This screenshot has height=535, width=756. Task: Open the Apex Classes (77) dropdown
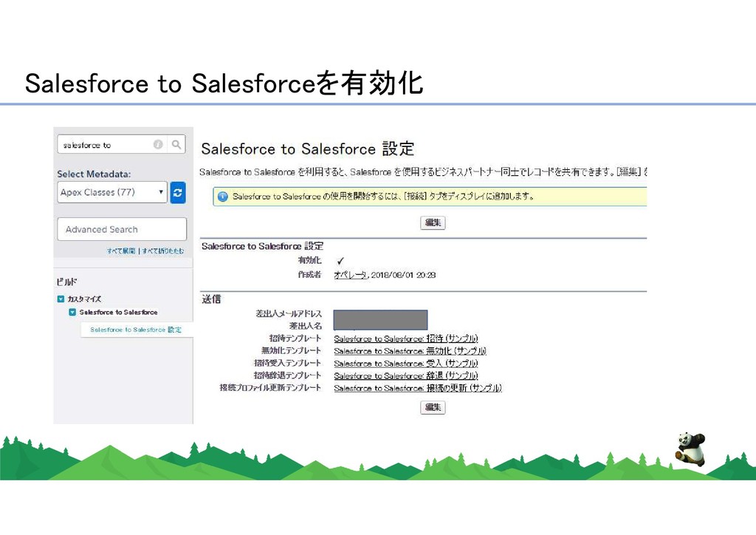tap(112, 192)
